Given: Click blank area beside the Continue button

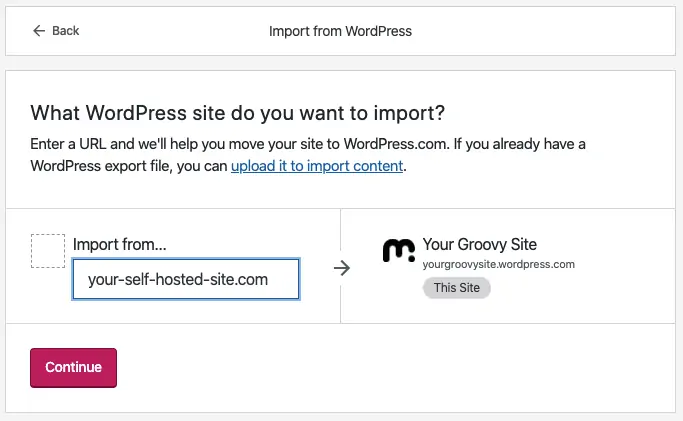Looking at the screenshot, I should coord(350,367).
